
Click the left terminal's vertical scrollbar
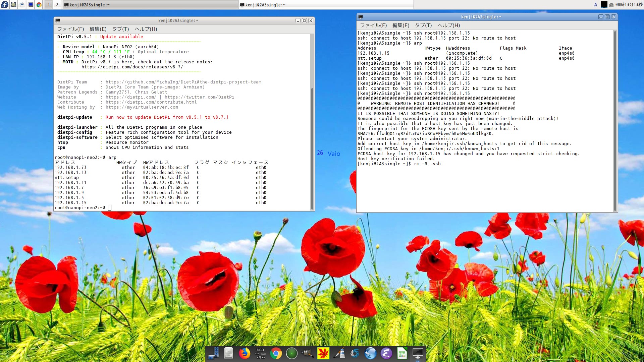coord(312,147)
